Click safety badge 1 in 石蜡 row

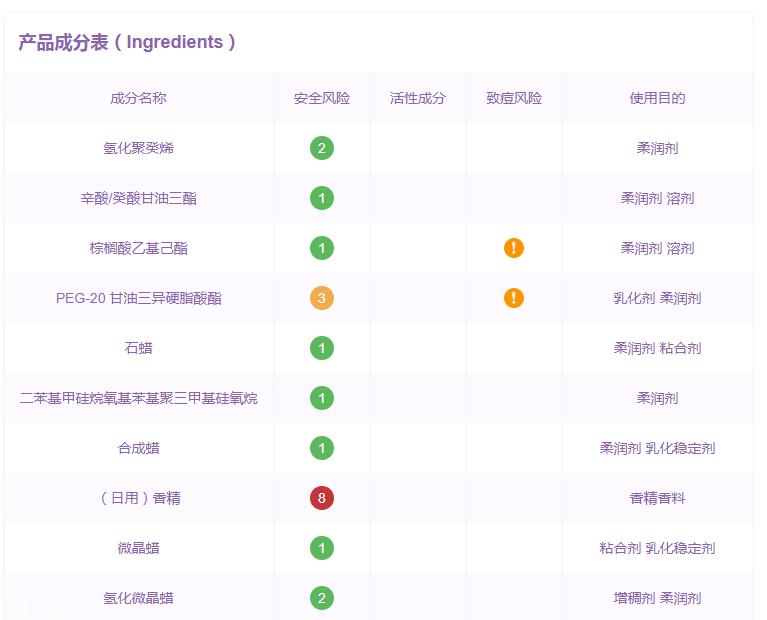pos(322,348)
